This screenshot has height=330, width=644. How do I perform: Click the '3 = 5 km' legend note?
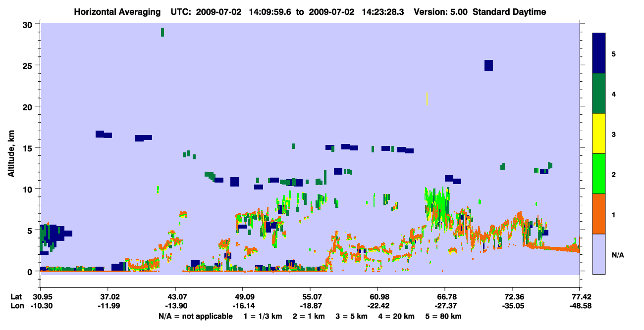tap(351, 316)
